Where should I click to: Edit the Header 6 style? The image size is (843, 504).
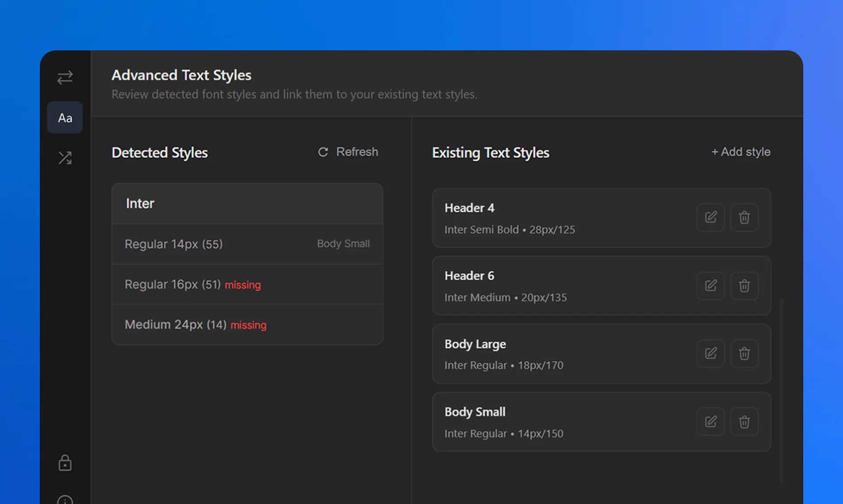(x=711, y=286)
